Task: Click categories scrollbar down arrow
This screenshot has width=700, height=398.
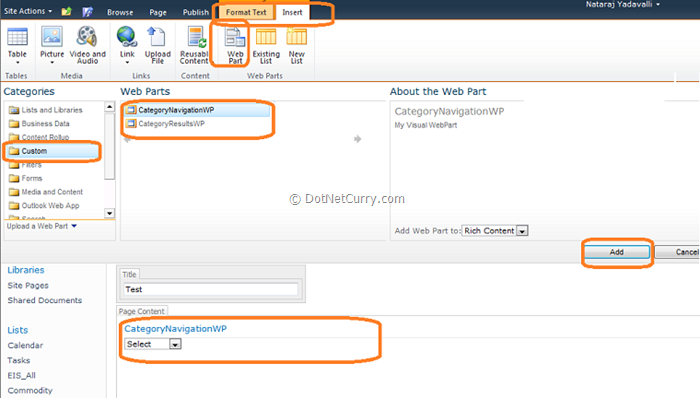Action: coord(109,213)
